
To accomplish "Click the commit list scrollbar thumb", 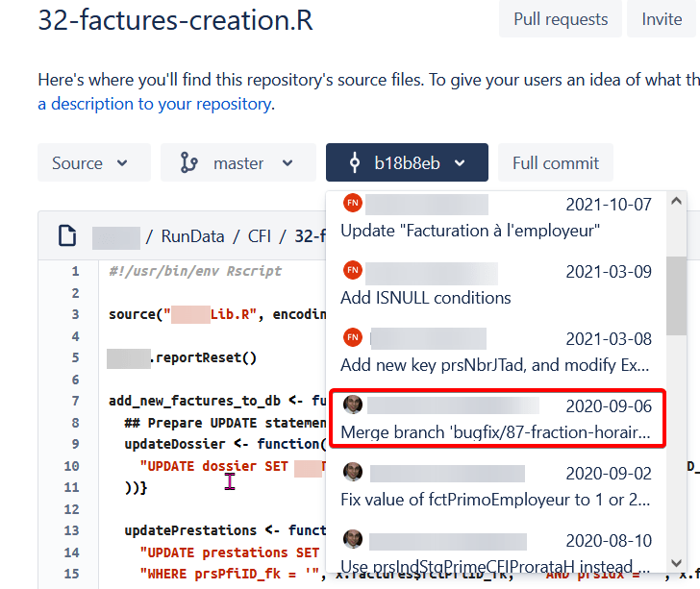I will coord(676,295).
